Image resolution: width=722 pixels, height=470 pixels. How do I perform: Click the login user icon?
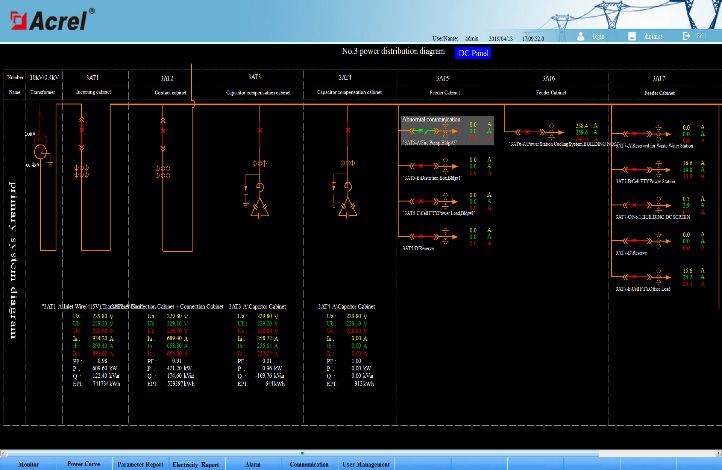click(x=582, y=36)
